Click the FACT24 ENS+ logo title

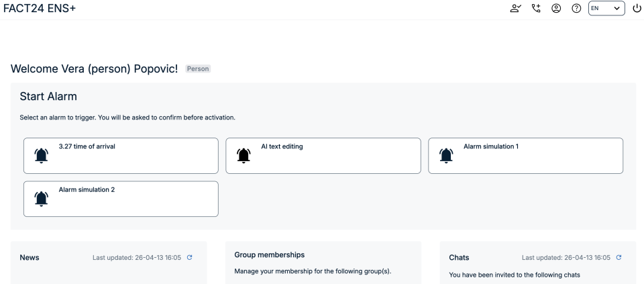coord(40,9)
